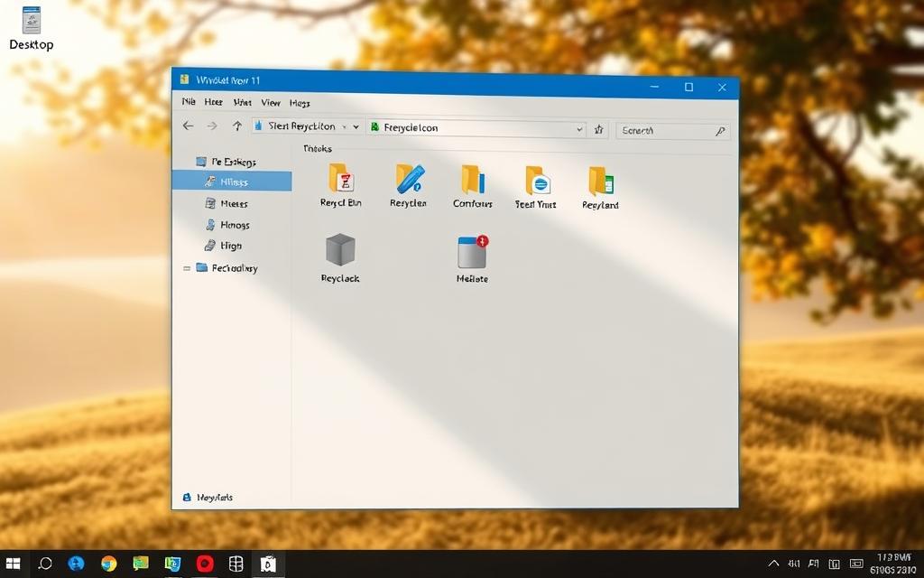Launch the blue Edge browser taskbar icon

point(76,564)
